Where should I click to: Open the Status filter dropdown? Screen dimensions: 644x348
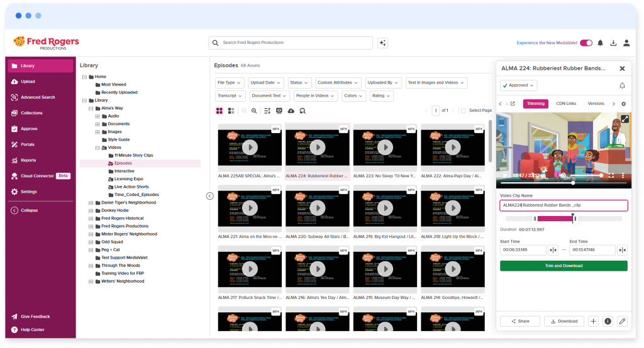click(x=299, y=83)
